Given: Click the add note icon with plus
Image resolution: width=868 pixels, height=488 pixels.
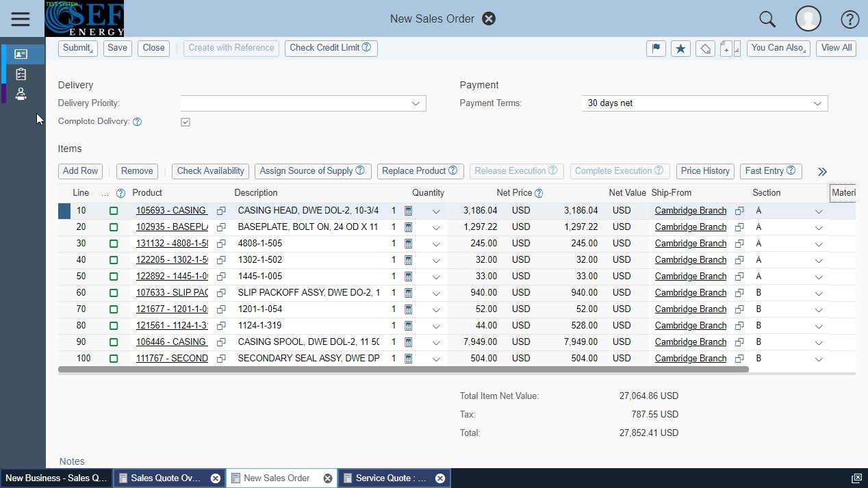Looking at the screenshot, I should pyautogui.click(x=726, y=49).
